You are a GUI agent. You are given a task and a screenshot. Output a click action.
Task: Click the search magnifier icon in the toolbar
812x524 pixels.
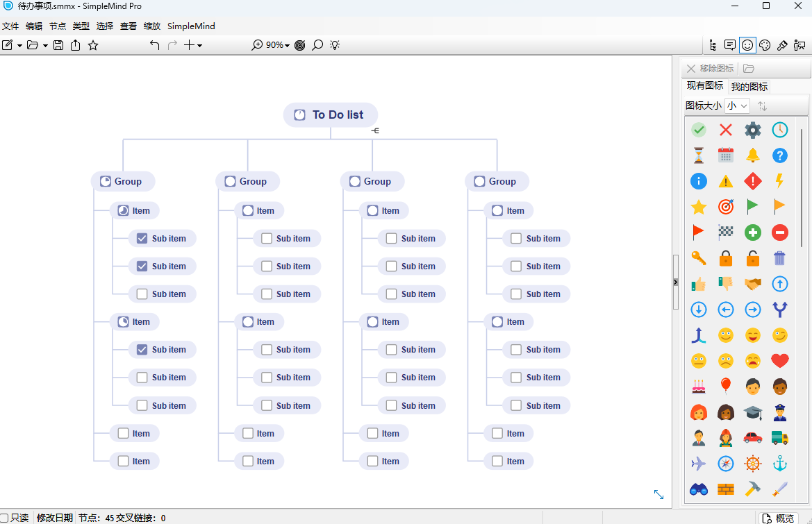[x=317, y=44]
